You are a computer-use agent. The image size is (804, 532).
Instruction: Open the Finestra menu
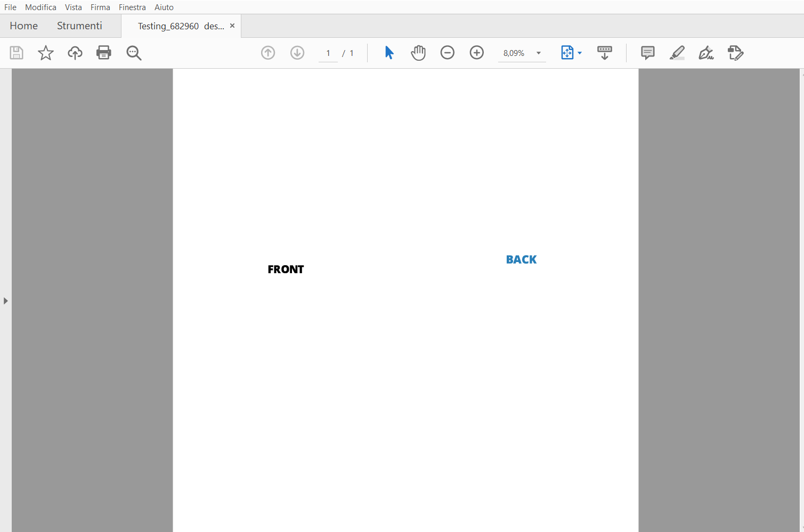point(132,7)
